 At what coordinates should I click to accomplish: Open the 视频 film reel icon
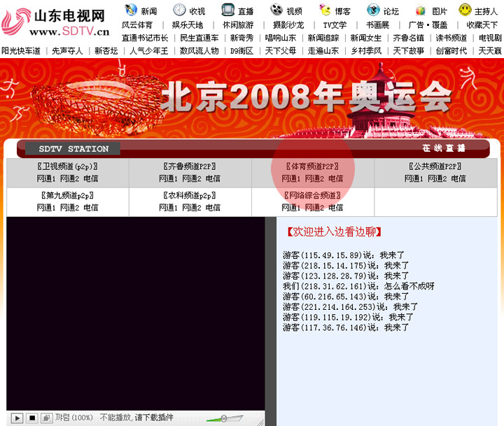pos(276,10)
